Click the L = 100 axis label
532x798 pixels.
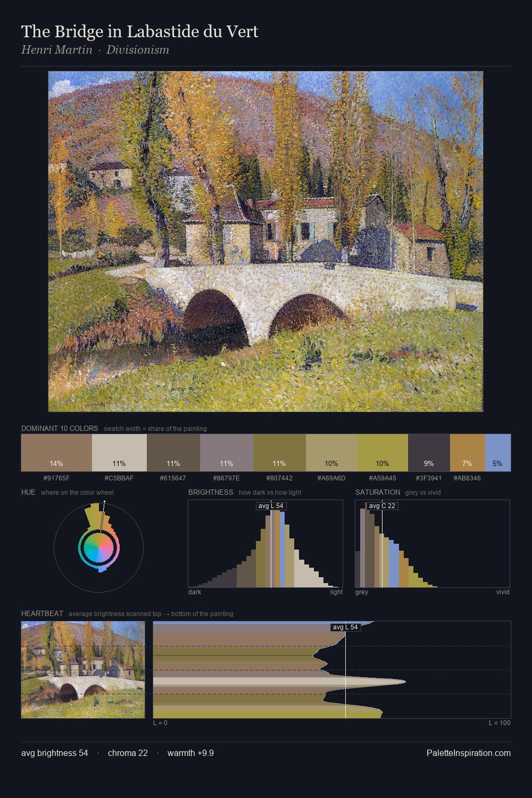coord(500,723)
